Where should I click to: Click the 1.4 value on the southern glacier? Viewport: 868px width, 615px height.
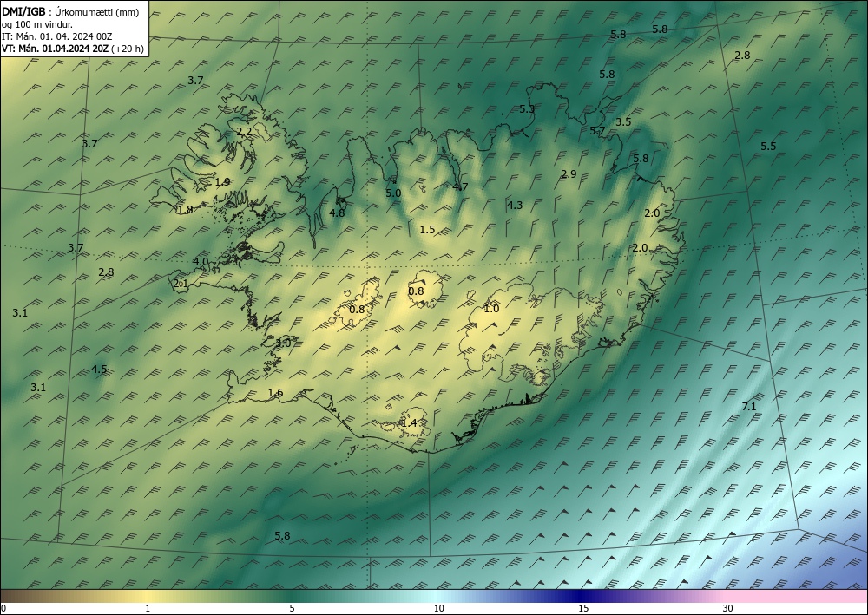[409, 423]
